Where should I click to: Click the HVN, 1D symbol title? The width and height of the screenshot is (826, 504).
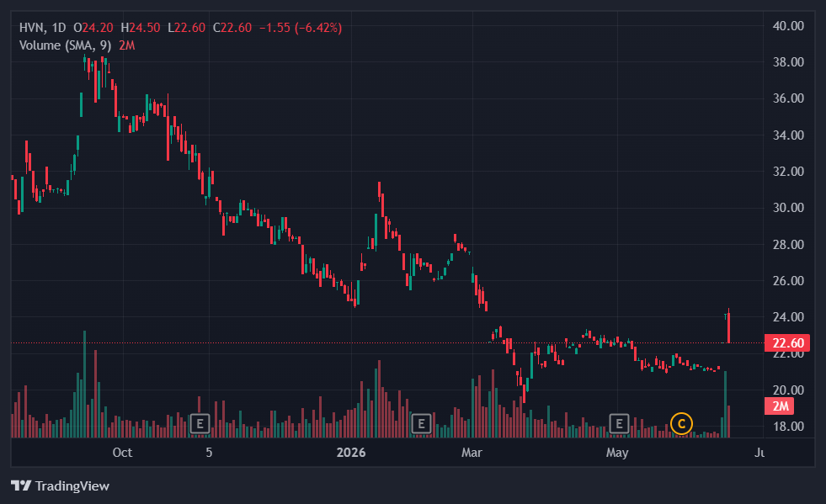click(43, 28)
